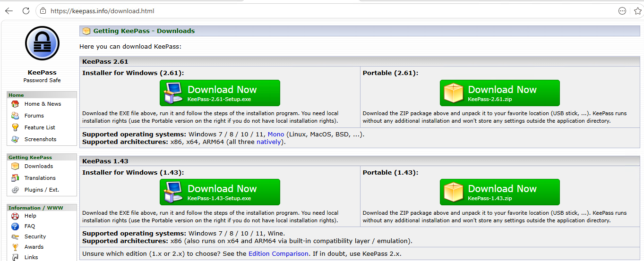Click the Getting KeePass sidebar section header

(x=42, y=157)
